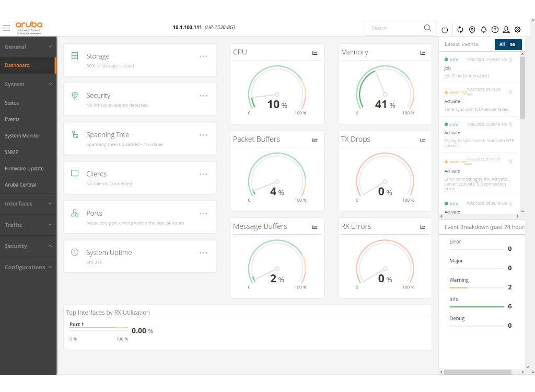535x392 pixels.
Task: Open the help question mark icon
Action: click(x=495, y=30)
